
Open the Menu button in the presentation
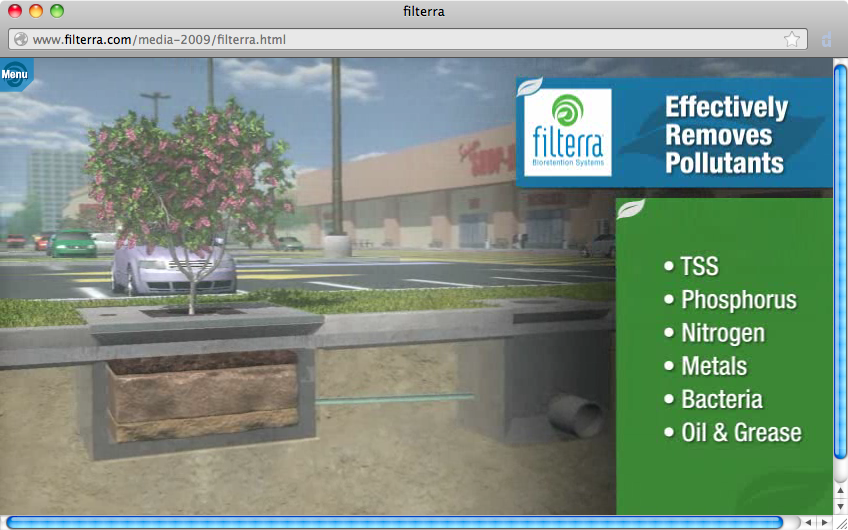[15, 74]
